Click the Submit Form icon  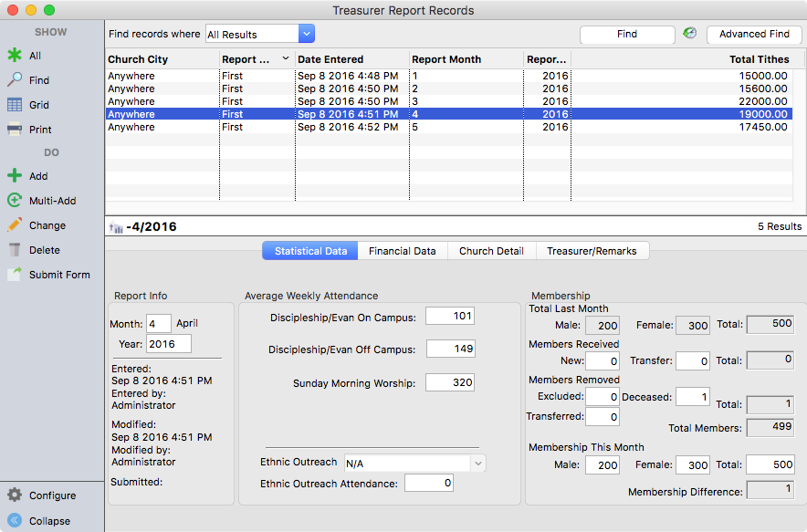coord(15,275)
